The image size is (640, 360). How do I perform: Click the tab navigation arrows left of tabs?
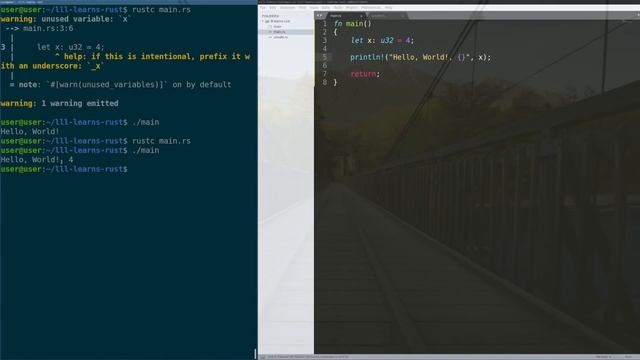click(x=319, y=16)
